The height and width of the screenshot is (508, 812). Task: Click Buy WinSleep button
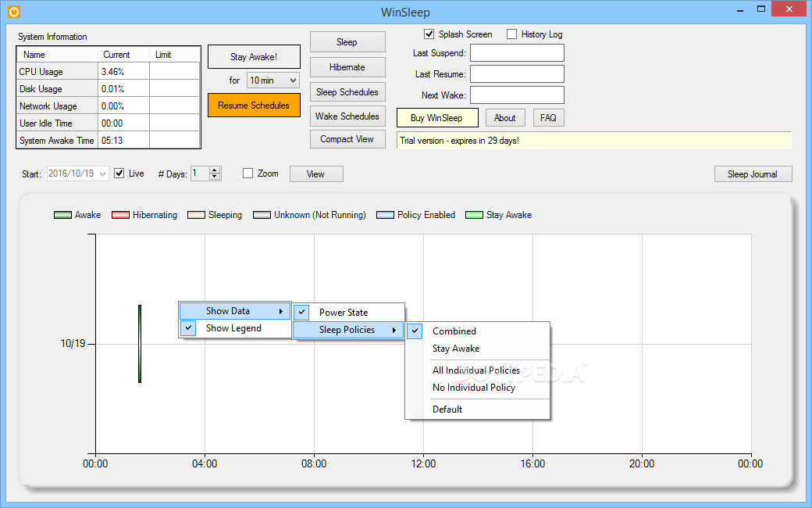(437, 118)
